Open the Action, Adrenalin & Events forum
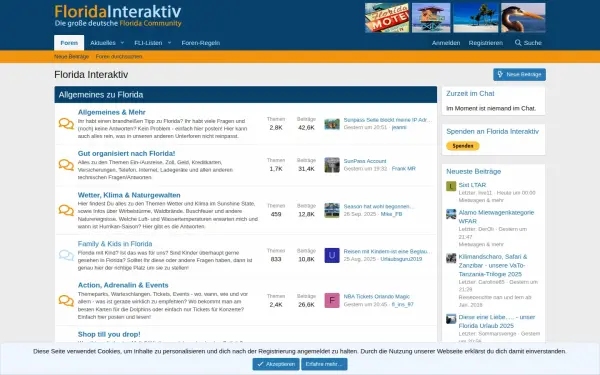Screen dimensions: 600x375 123,285
